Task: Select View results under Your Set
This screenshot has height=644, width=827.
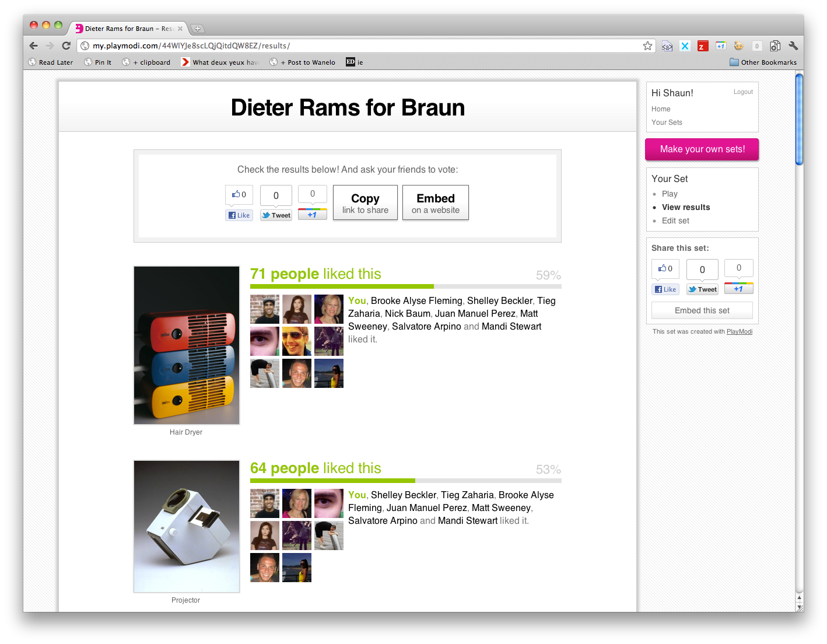Action: tap(686, 207)
